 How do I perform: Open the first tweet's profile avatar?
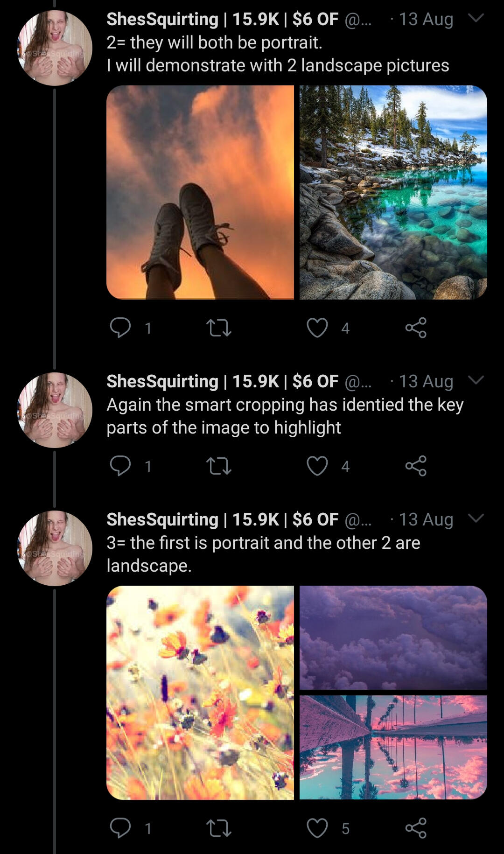click(x=55, y=48)
